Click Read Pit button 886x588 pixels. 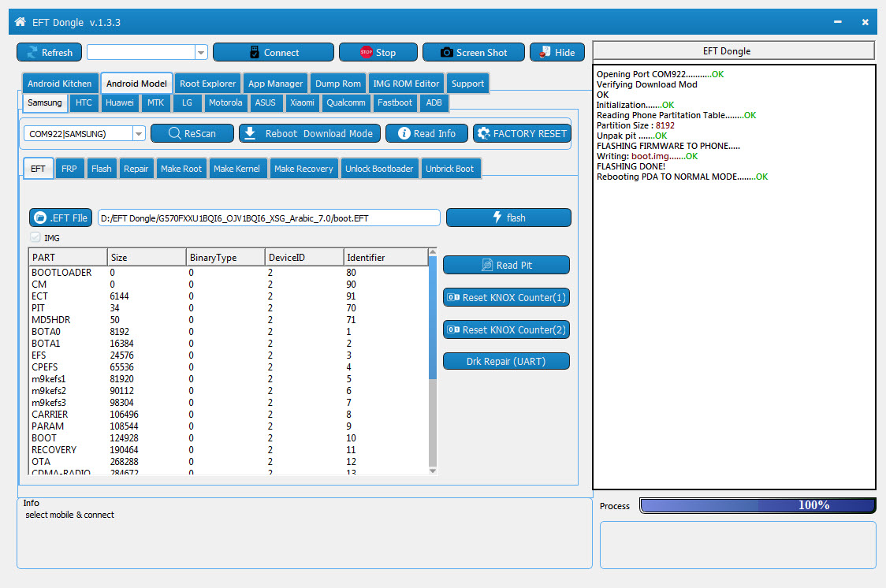pyautogui.click(x=506, y=265)
